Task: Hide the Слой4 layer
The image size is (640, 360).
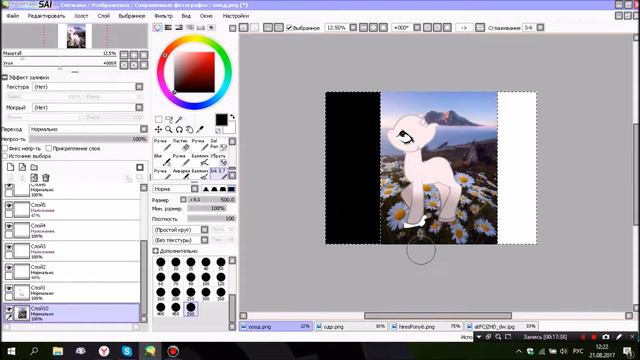Action: click(x=9, y=226)
